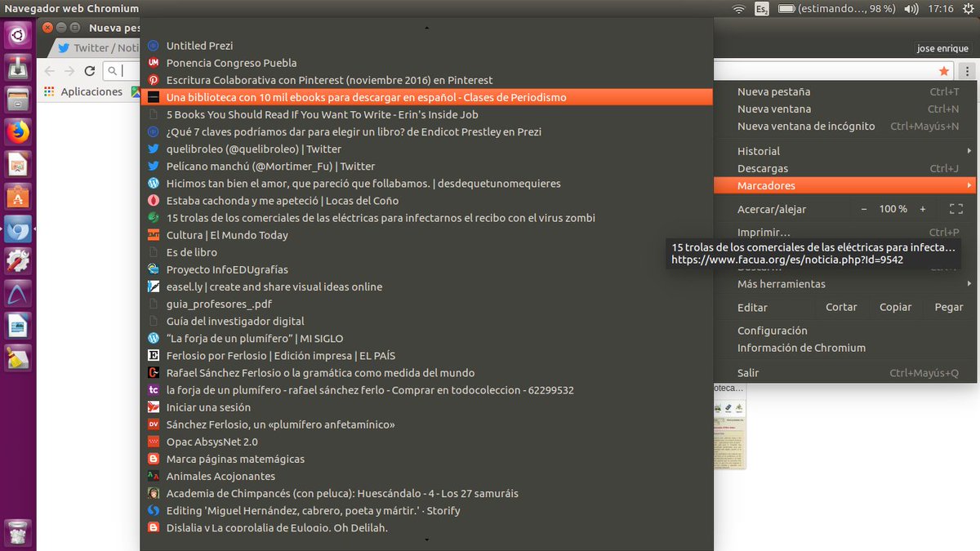Click the Aplicaciones apps grid icon

49,91
